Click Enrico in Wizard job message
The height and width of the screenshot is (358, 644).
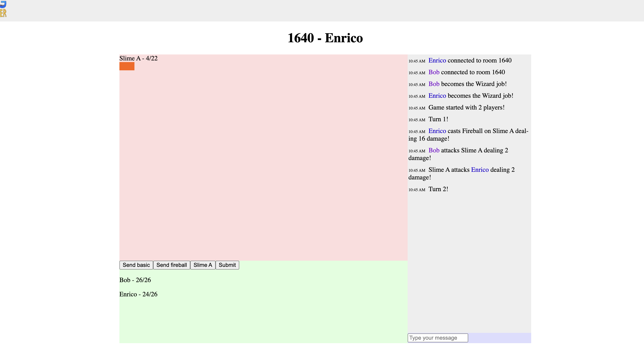click(437, 96)
